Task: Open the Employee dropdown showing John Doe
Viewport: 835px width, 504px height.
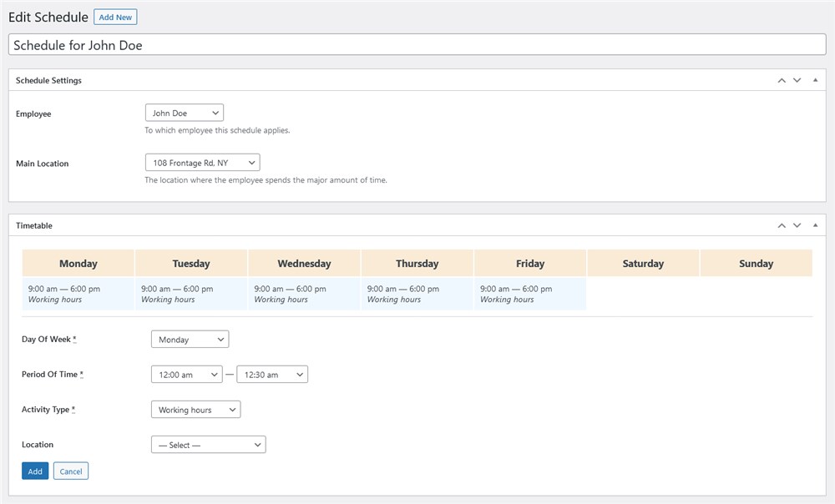Action: (185, 113)
